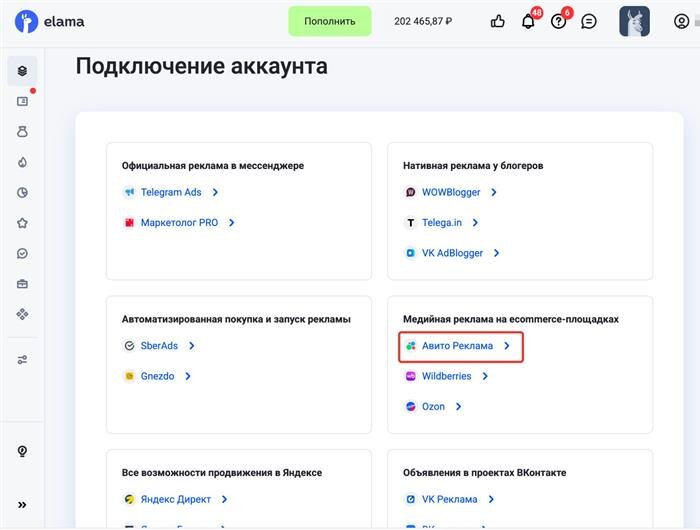Click the WOWBlogger logo icon
Viewport: 700px width, 530px height.
coord(410,192)
